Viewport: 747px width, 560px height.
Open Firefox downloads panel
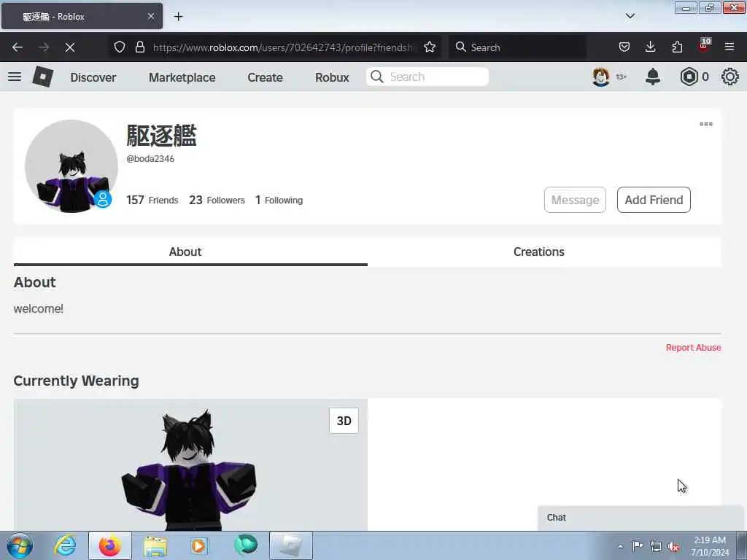[x=650, y=47]
